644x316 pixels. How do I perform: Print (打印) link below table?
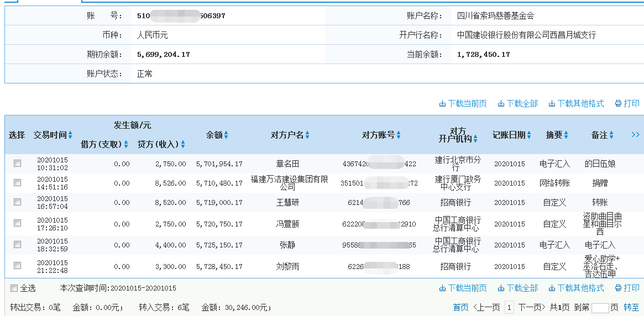tap(627, 288)
